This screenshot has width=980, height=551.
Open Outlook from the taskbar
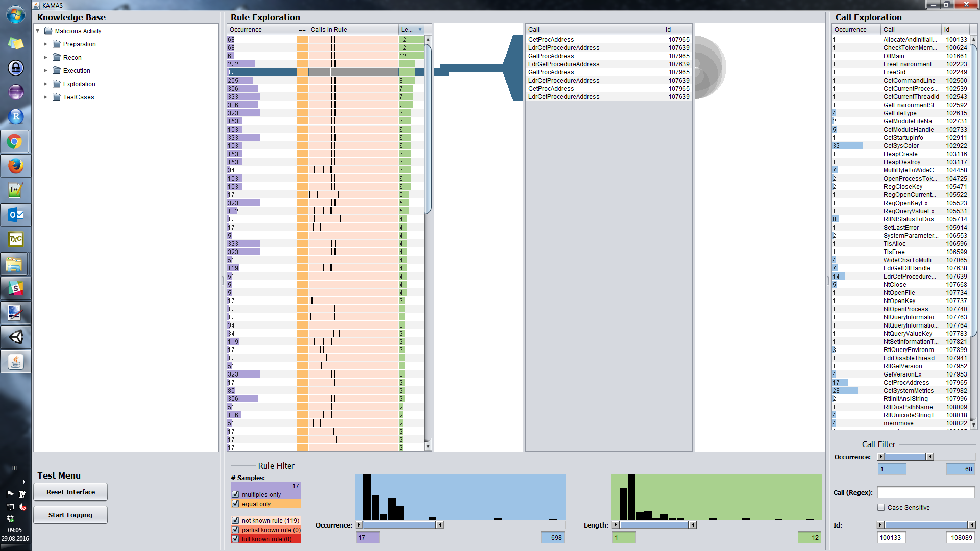click(15, 215)
